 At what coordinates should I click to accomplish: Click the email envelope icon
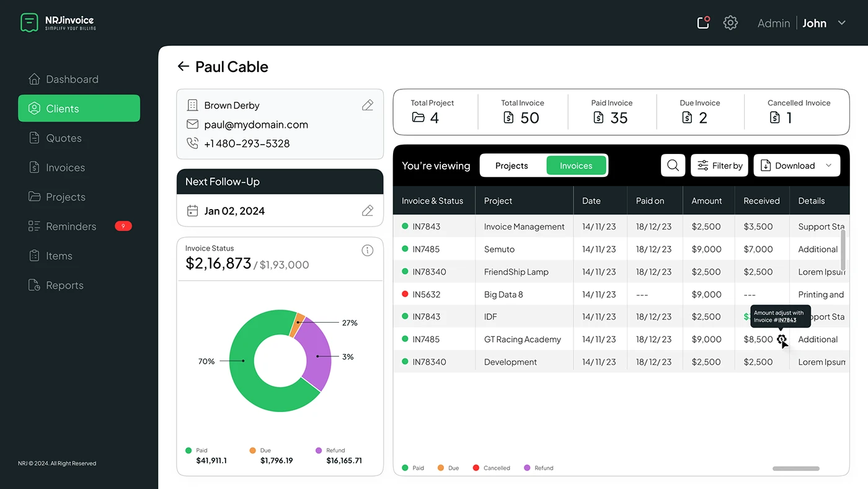click(x=192, y=124)
